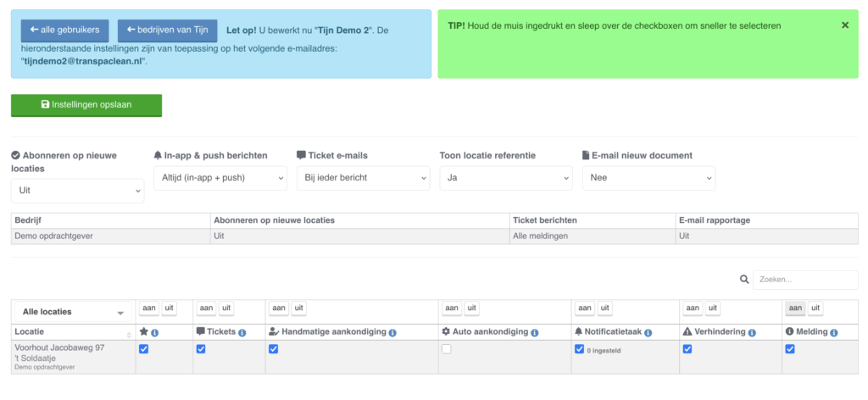Expand the Alle locaties selector
The width and height of the screenshot is (868, 400).
click(x=73, y=312)
